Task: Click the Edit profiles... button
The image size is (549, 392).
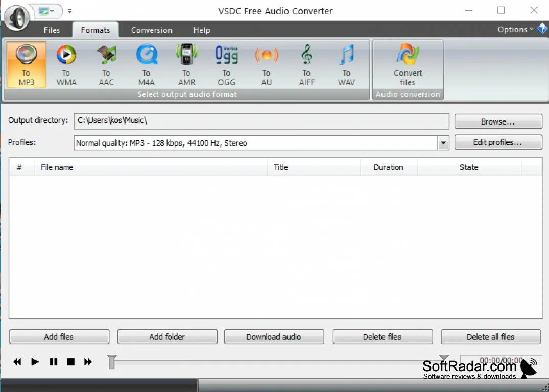Action: point(498,142)
